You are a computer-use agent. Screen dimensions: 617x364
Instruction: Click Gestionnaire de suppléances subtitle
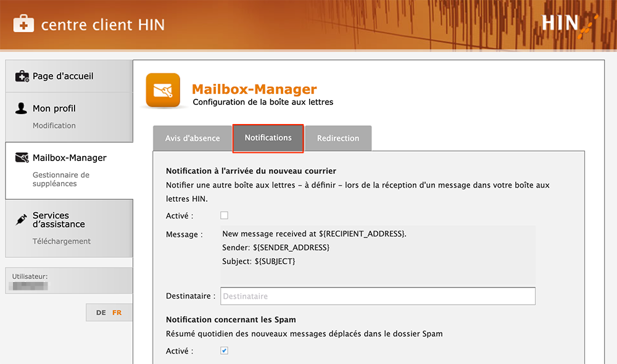61,179
